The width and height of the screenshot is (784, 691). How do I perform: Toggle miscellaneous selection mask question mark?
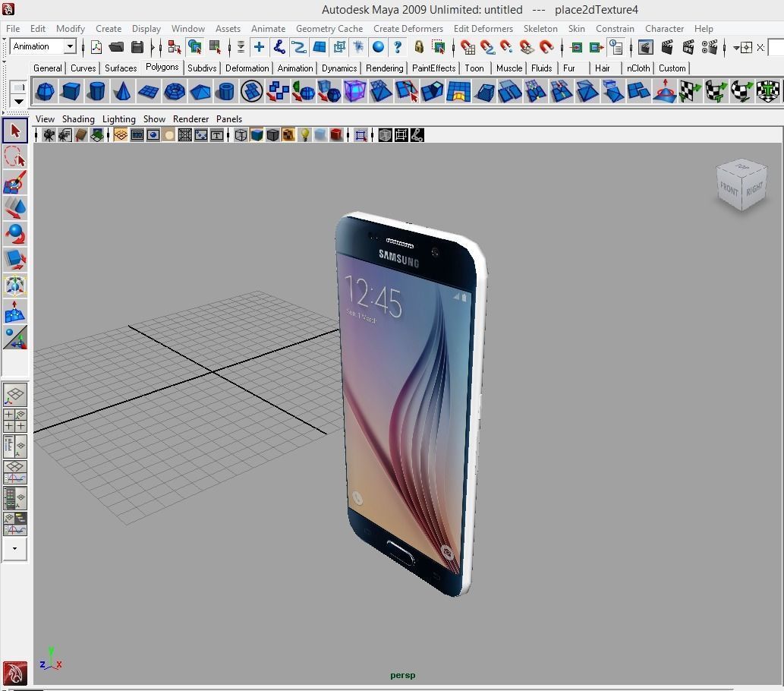pos(398,48)
